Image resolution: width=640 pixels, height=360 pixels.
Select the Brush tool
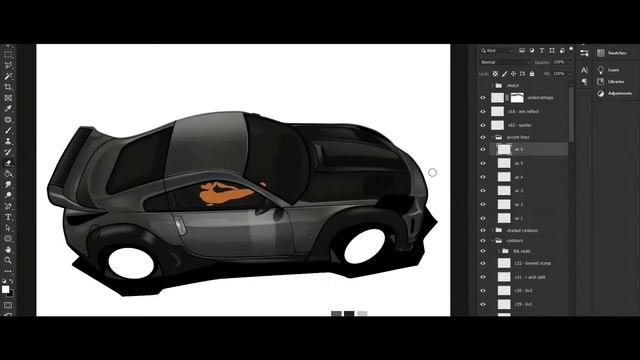(x=8, y=130)
